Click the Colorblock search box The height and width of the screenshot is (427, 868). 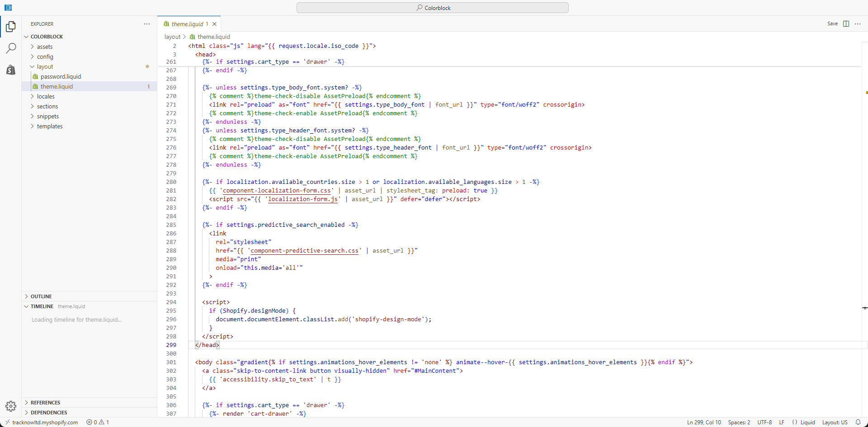coord(433,8)
